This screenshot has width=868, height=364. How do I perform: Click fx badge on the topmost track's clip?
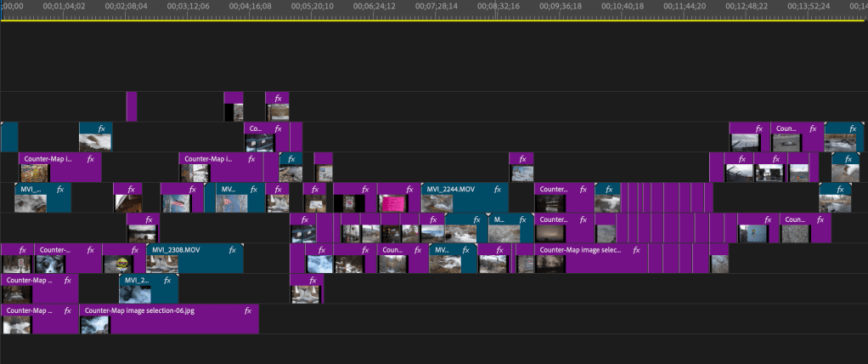tap(277, 98)
